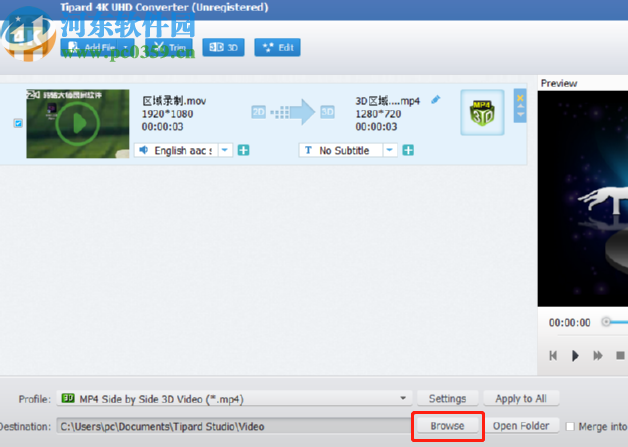The height and width of the screenshot is (447, 628).
Task: Select the output 3D区域....mp4 name
Action: pos(387,101)
